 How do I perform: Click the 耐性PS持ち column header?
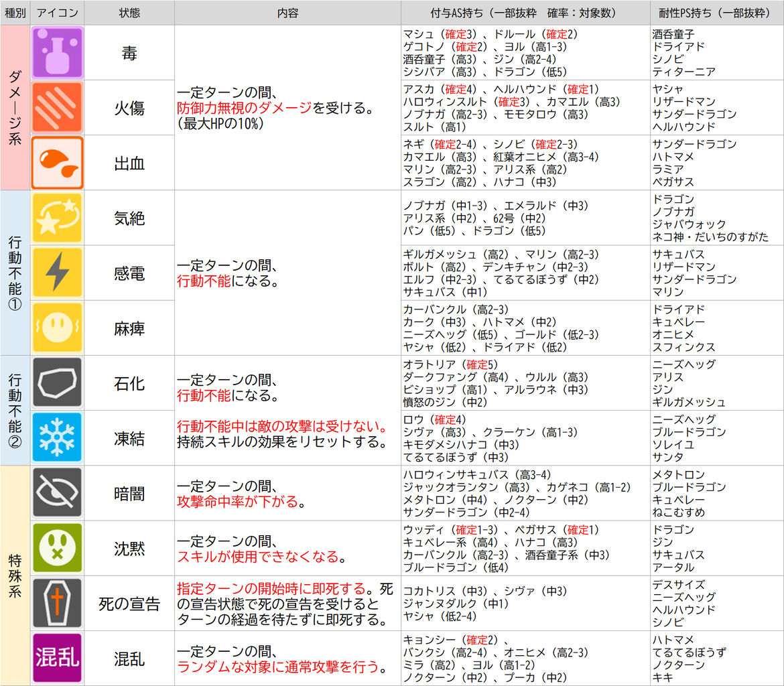pyautogui.click(x=716, y=13)
